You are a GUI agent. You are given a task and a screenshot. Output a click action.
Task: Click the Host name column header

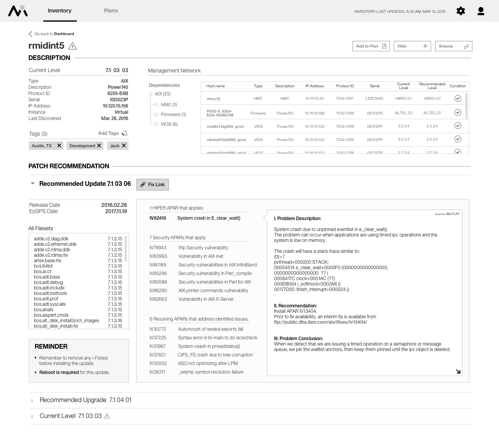tap(215, 86)
